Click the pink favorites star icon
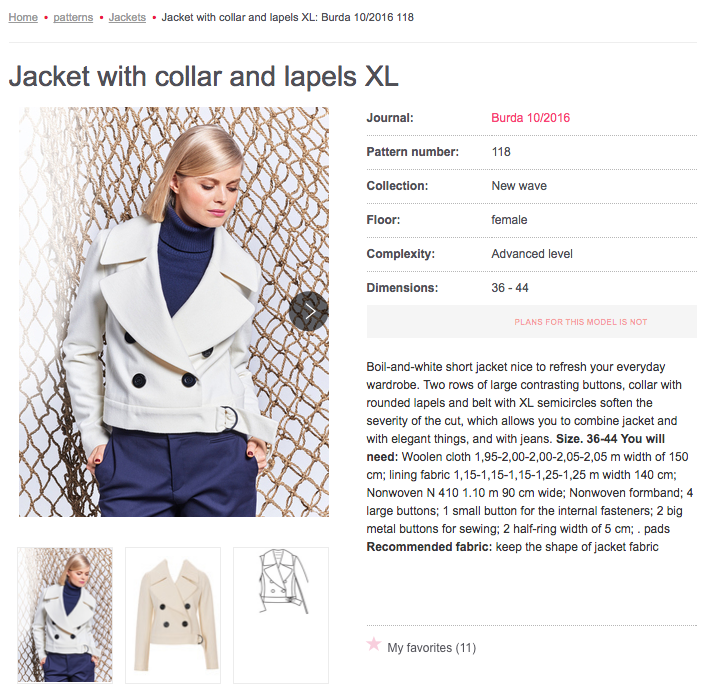The image size is (708, 684). 373,643
